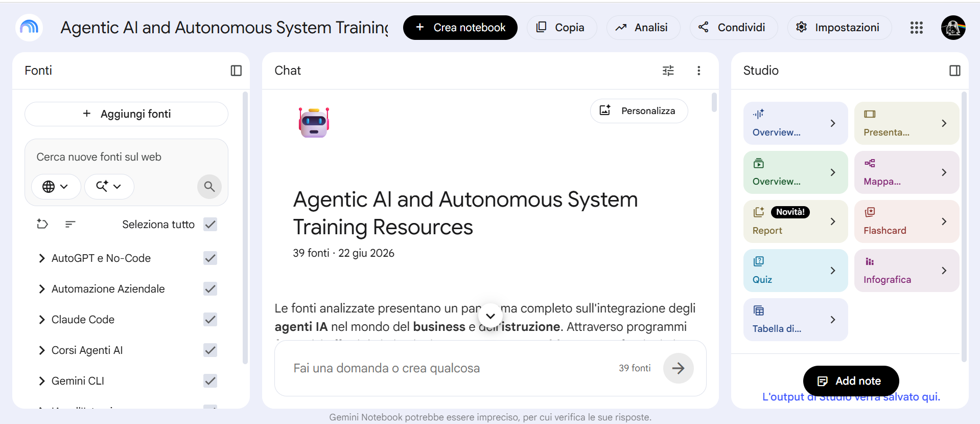Open Analisi in the top bar
The width and height of the screenshot is (980, 424).
[643, 28]
